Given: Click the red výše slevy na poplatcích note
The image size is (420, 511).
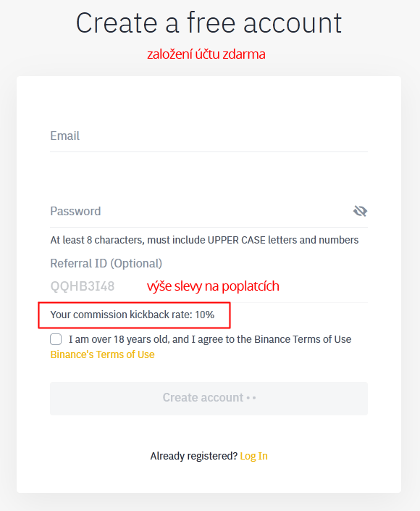Looking at the screenshot, I should click(x=213, y=286).
